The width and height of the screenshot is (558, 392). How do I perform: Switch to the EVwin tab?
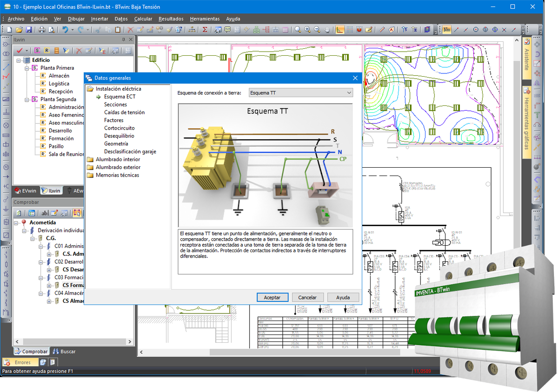(x=26, y=190)
